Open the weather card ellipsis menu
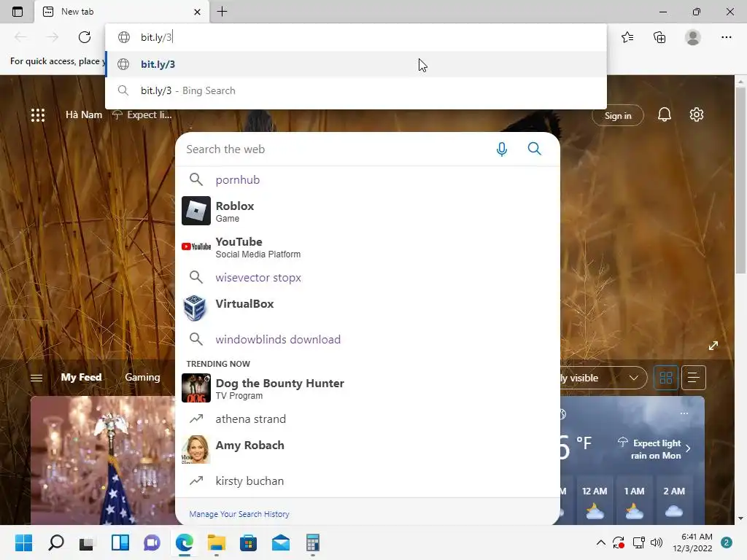 [684, 413]
